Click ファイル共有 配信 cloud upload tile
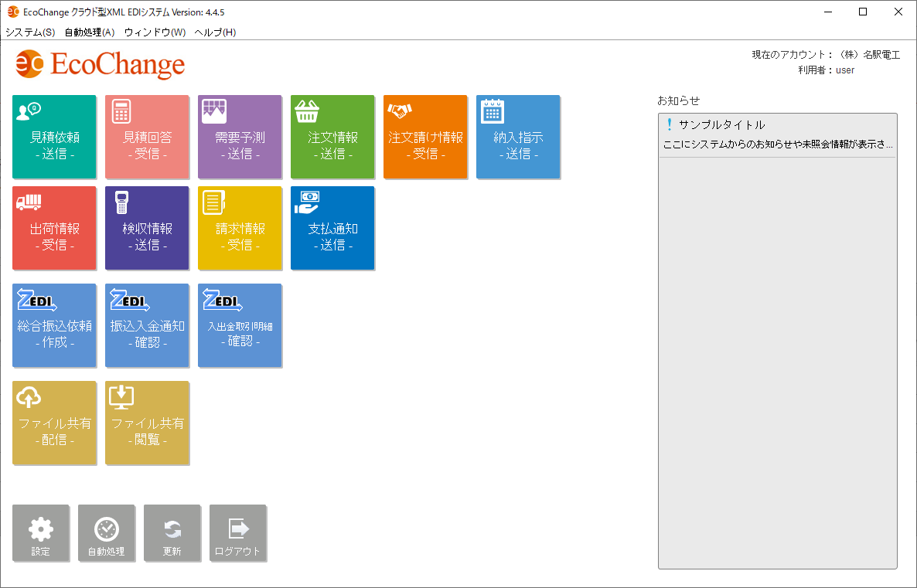 [x=54, y=423]
